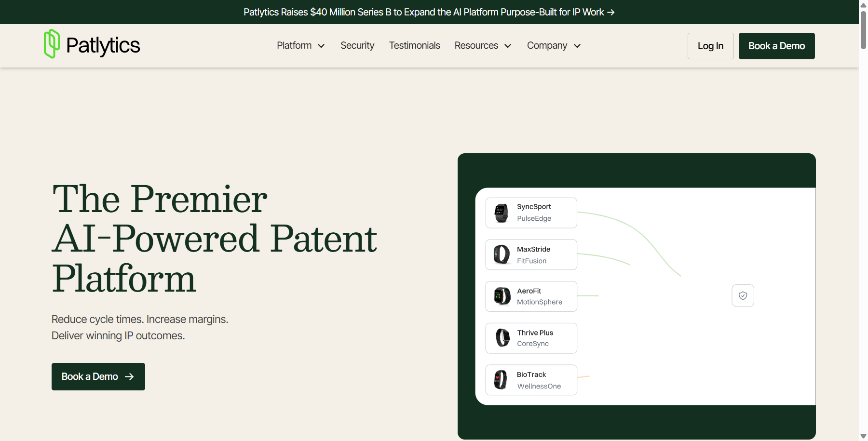Click the page scrollbar thumb

(x=863, y=30)
